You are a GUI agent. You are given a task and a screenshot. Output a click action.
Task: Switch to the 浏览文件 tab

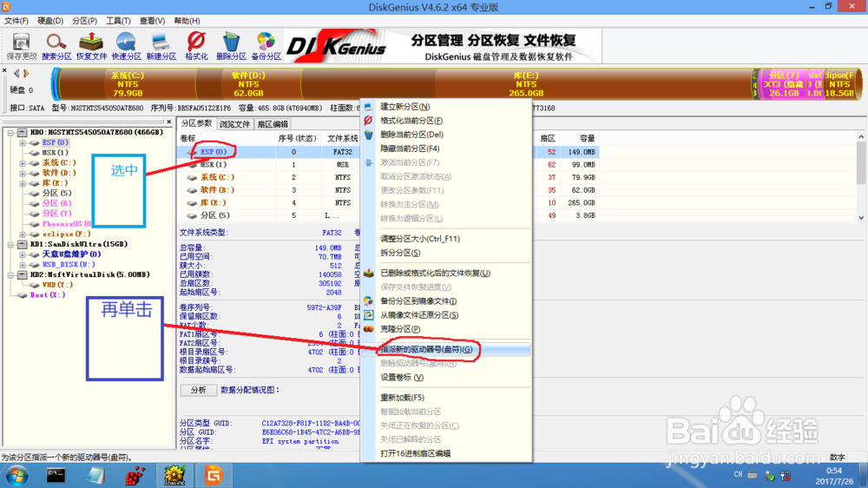[x=234, y=124]
